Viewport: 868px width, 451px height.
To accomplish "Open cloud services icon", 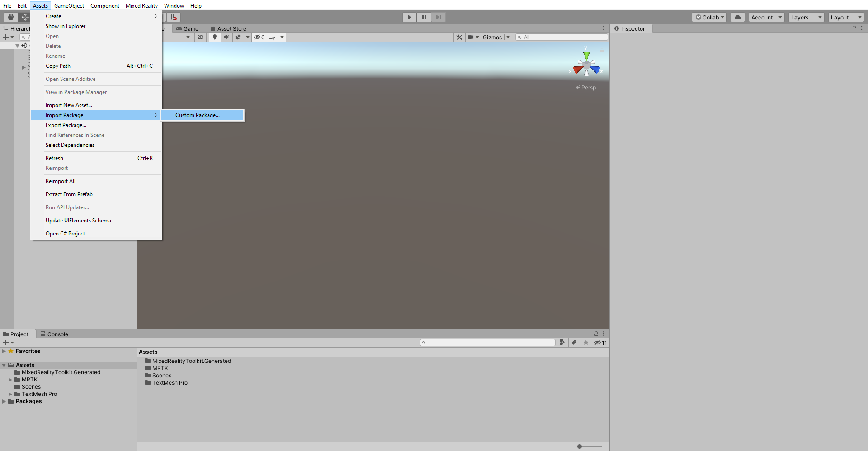I will [737, 17].
